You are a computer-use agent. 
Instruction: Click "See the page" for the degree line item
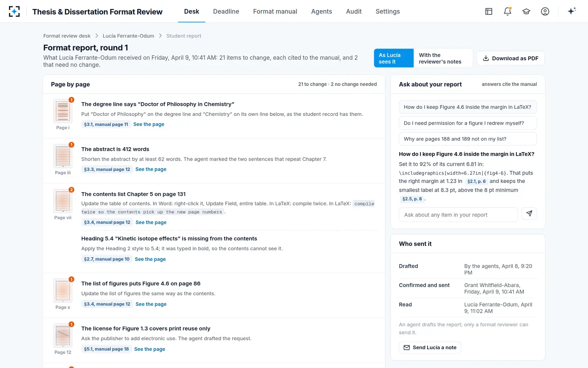point(149,124)
